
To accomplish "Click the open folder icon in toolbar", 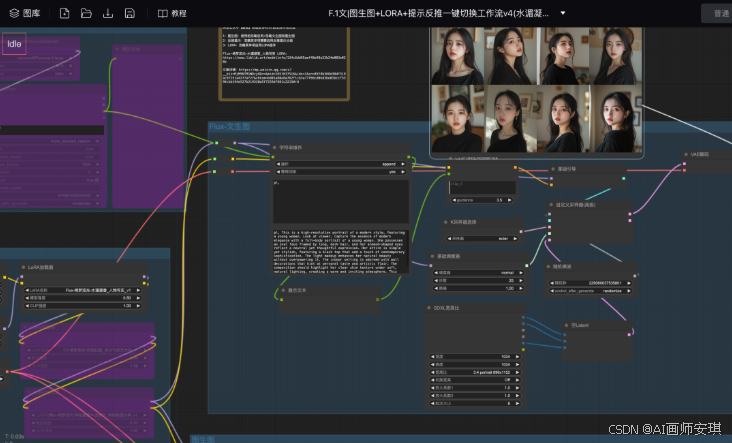I will click(x=86, y=13).
